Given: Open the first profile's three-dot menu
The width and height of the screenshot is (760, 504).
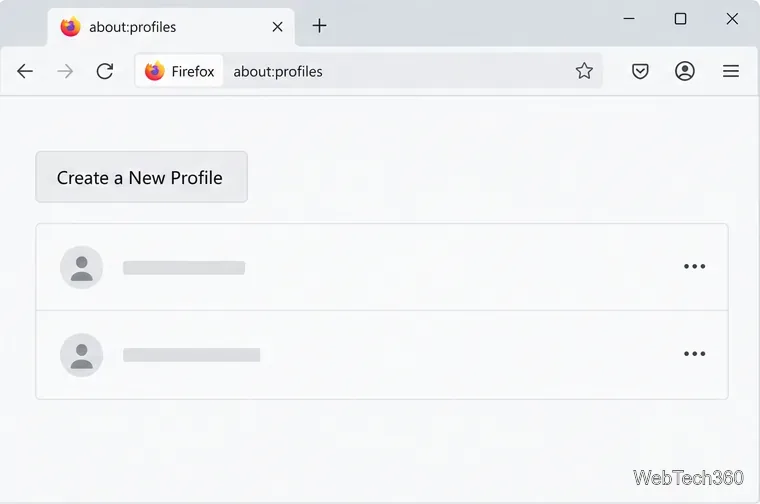Looking at the screenshot, I should pyautogui.click(x=695, y=266).
